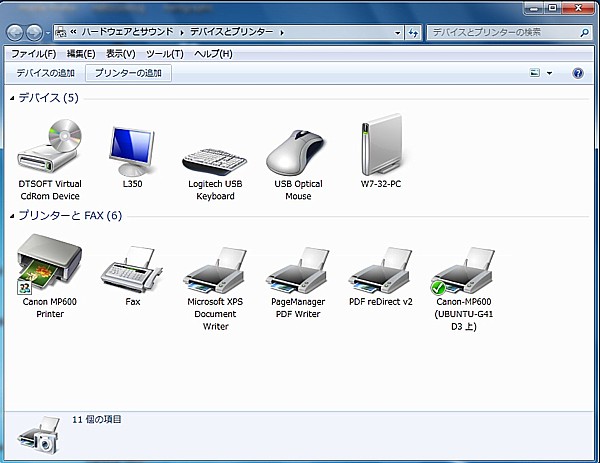This screenshot has width=600, height=463.
Task: Select the Fax device icon
Action: (132, 270)
